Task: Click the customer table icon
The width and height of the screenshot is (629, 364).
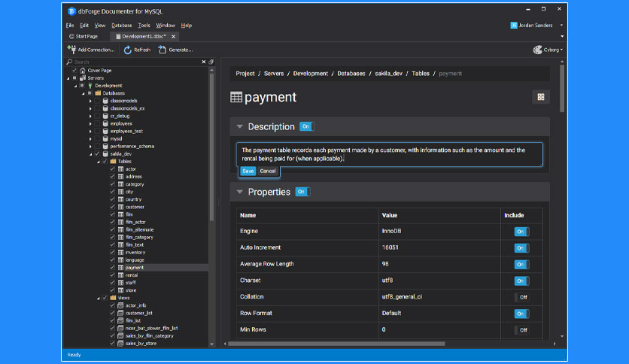Action: pyautogui.click(x=120, y=207)
